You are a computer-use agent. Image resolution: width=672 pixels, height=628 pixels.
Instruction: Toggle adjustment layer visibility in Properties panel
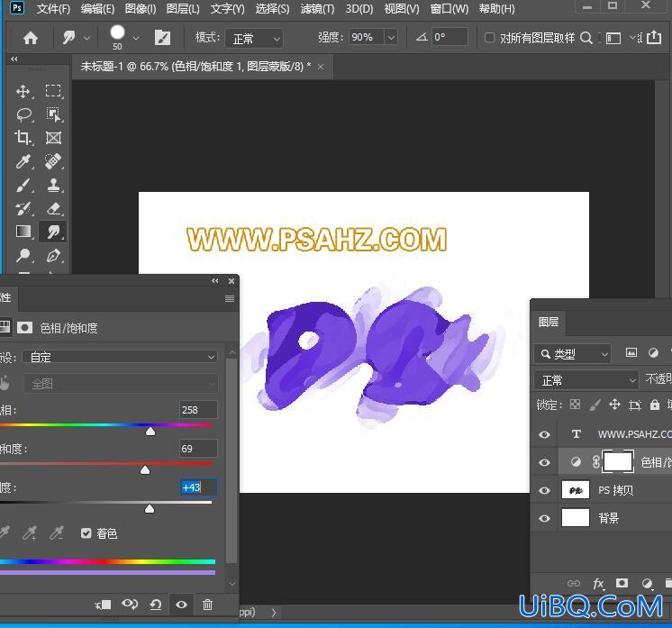[x=181, y=605]
